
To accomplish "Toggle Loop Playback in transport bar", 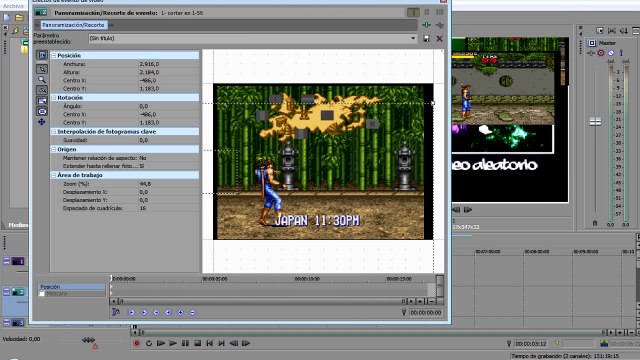I will 149,343.
